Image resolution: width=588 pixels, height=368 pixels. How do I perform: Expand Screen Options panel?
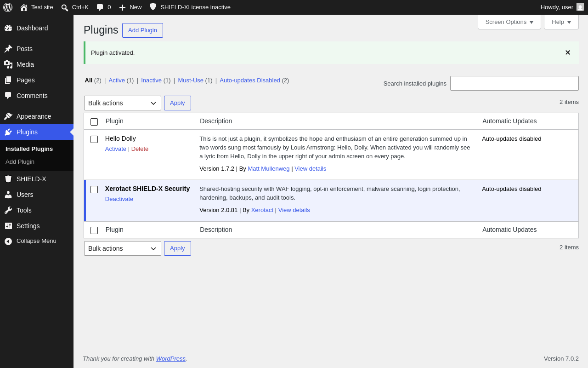click(x=509, y=22)
